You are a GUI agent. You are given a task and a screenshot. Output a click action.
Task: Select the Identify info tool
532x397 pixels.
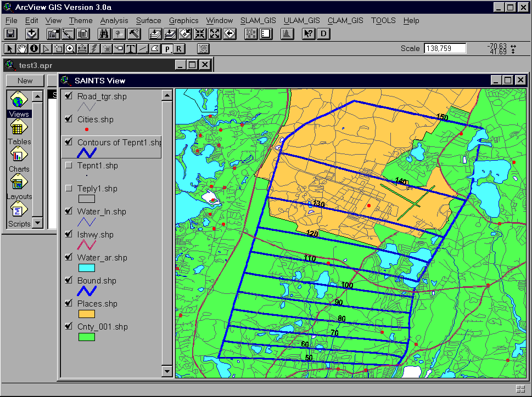click(x=34, y=49)
